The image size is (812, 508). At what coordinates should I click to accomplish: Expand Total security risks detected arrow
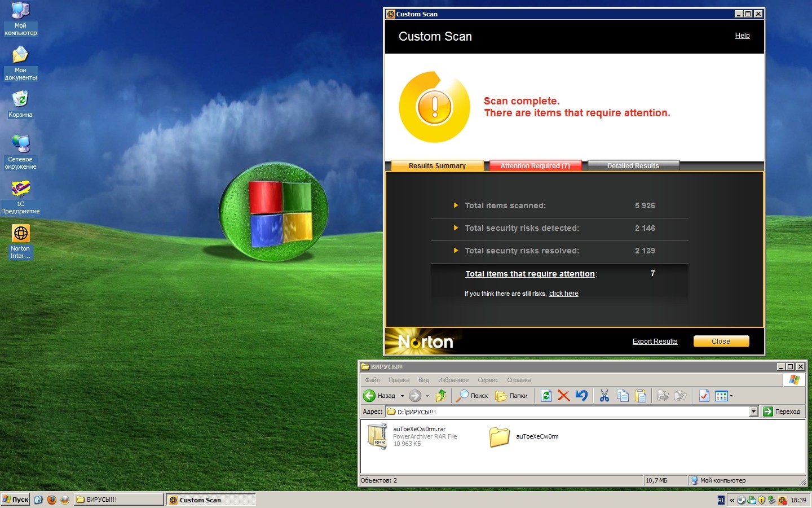[x=456, y=228]
